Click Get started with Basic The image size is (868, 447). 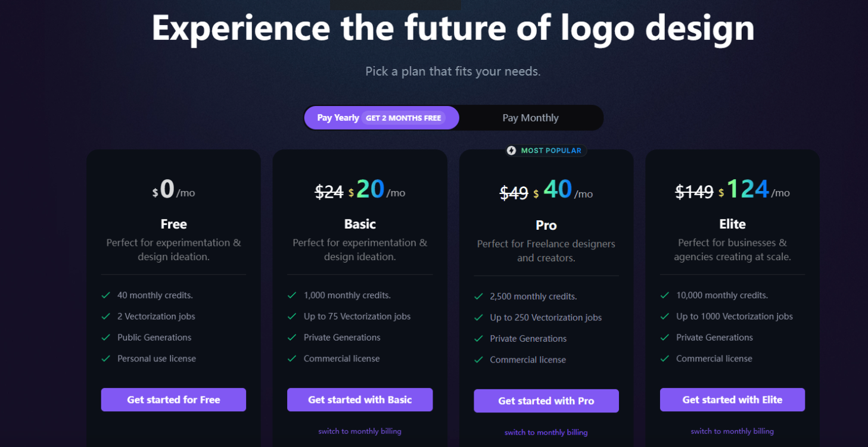[359, 399]
